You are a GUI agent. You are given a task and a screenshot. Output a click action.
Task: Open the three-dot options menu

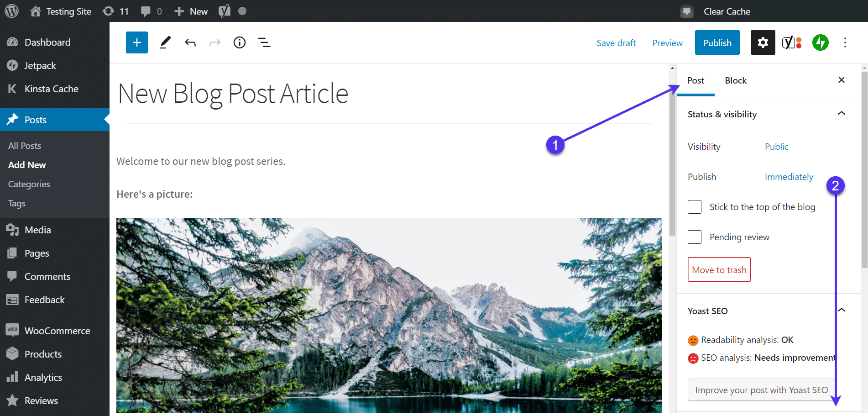click(x=845, y=42)
